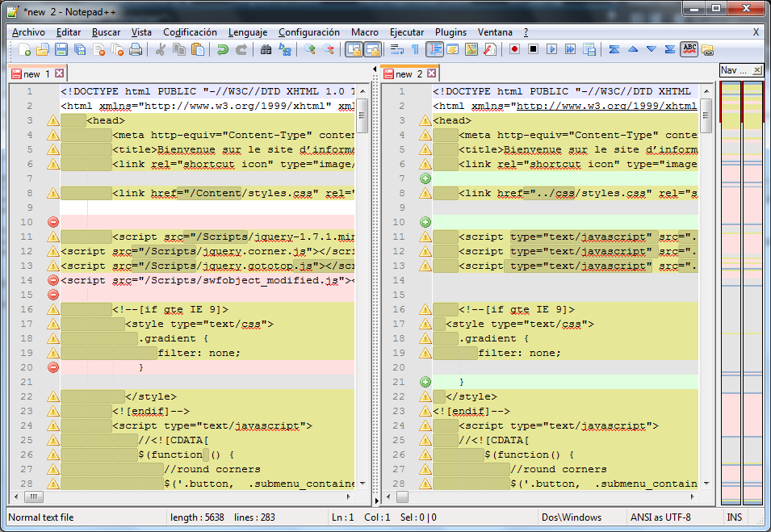Image resolution: width=771 pixels, height=532 pixels.
Task: Open the Archivo menu
Action: coord(28,32)
